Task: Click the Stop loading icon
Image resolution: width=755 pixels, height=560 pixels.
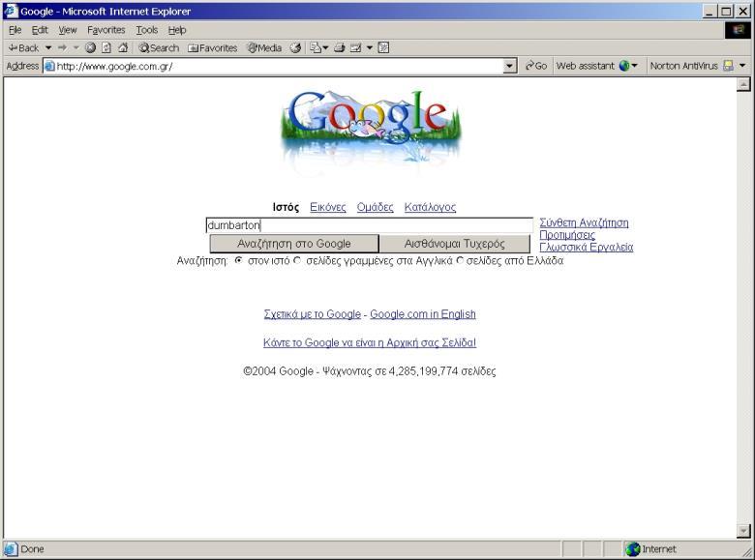Action: [90, 48]
